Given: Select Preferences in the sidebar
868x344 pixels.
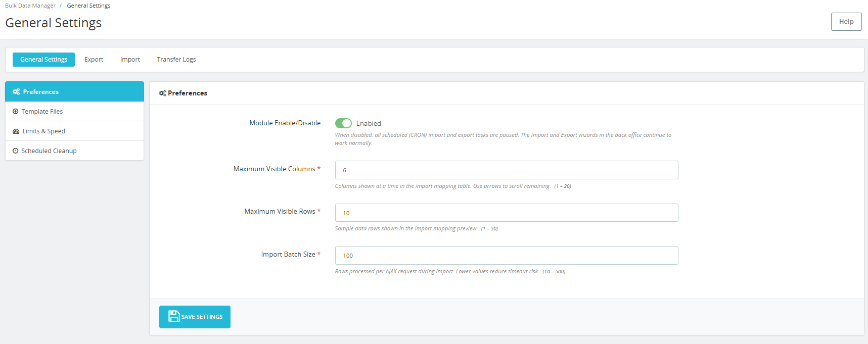Looking at the screenshot, I should click(x=75, y=91).
